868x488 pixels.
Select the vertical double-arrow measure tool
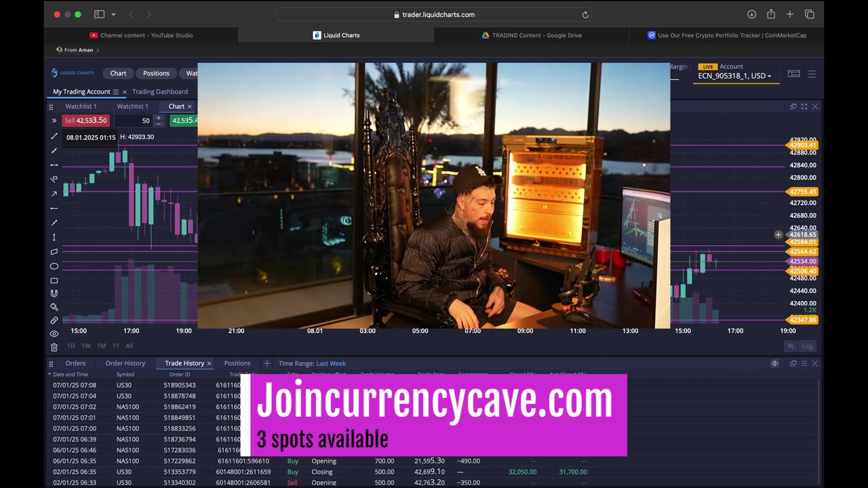pos(54,237)
